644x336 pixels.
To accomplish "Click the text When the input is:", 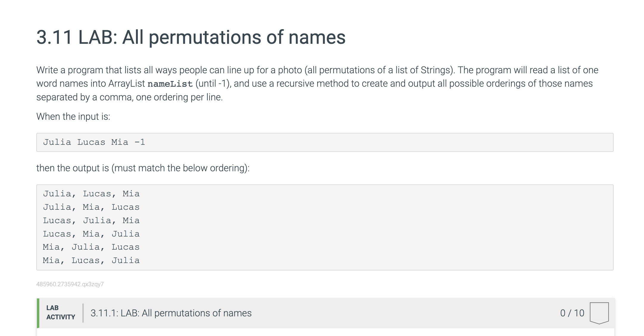I will pyautogui.click(x=73, y=116).
